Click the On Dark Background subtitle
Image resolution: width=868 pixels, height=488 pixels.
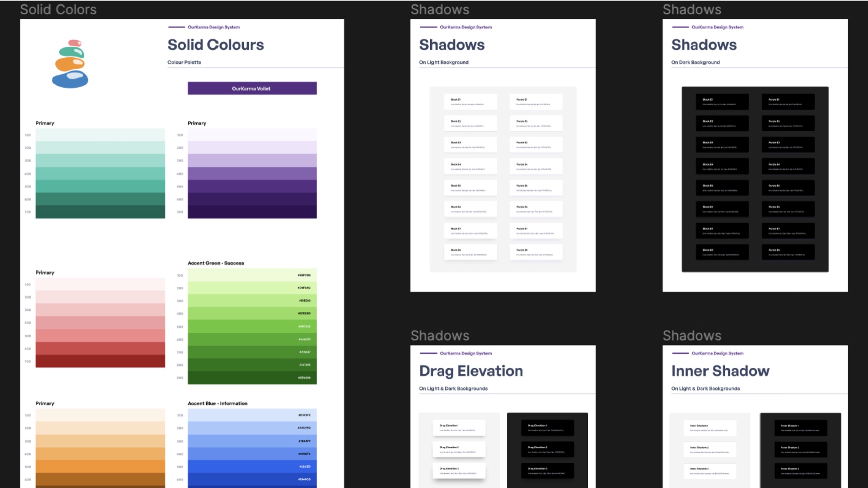point(695,62)
